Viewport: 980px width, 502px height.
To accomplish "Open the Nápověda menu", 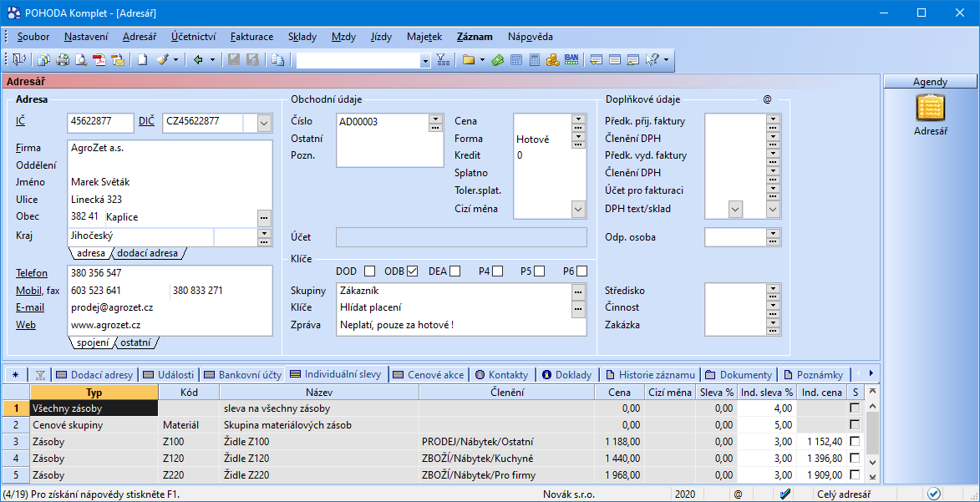I will (531, 36).
